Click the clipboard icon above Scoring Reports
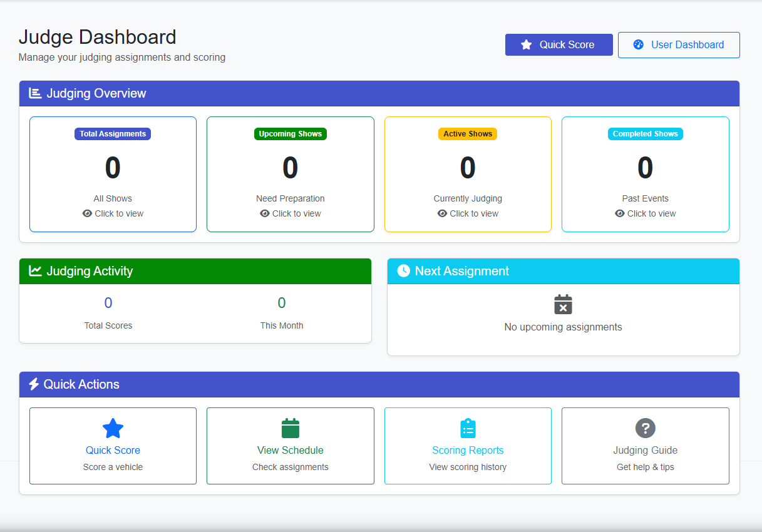Viewport: 762px width, 532px height. pyautogui.click(x=468, y=428)
